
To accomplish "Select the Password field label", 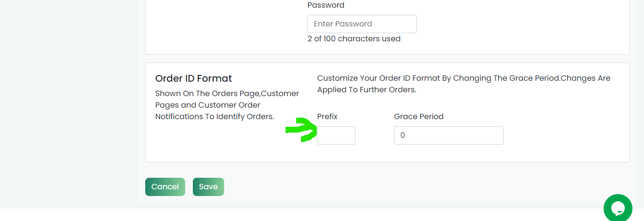I will pyautogui.click(x=326, y=5).
